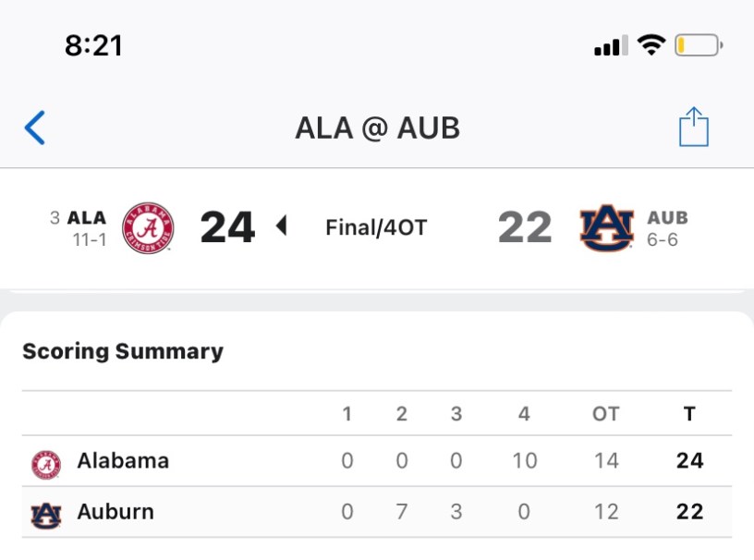This screenshot has width=754, height=560.
Task: Tap the blue back chevron
Action: tap(35, 128)
